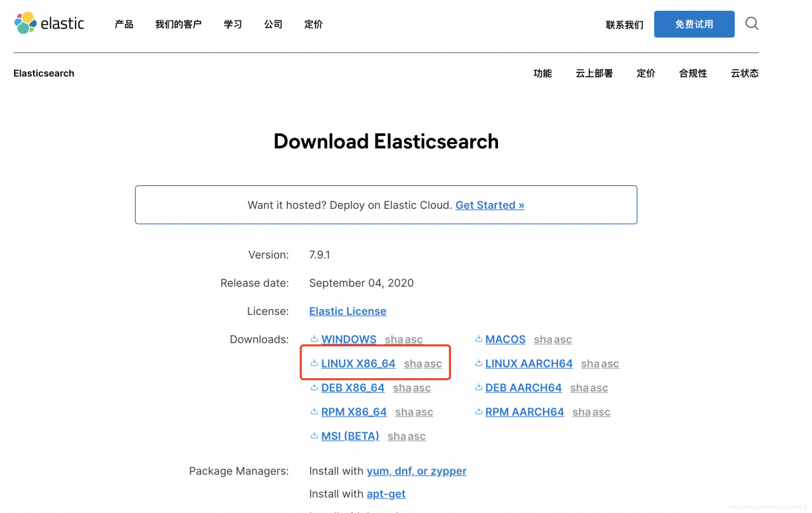Click the Get Started » link
The image size is (812, 513).
point(490,205)
